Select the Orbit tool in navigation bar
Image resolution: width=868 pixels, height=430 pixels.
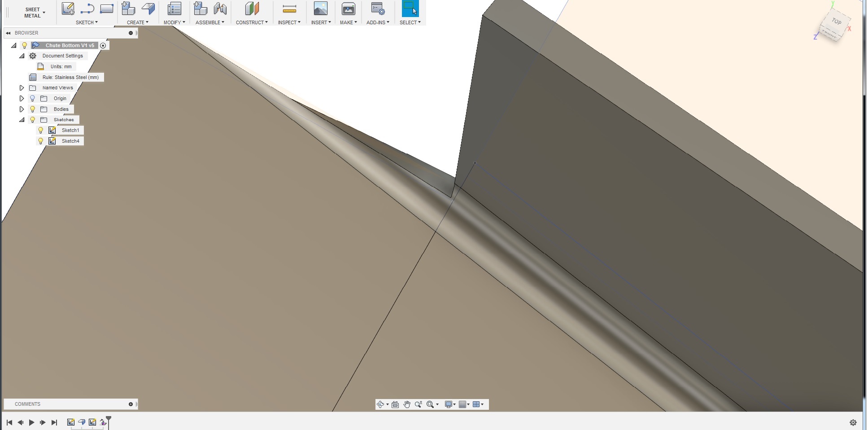tap(381, 404)
